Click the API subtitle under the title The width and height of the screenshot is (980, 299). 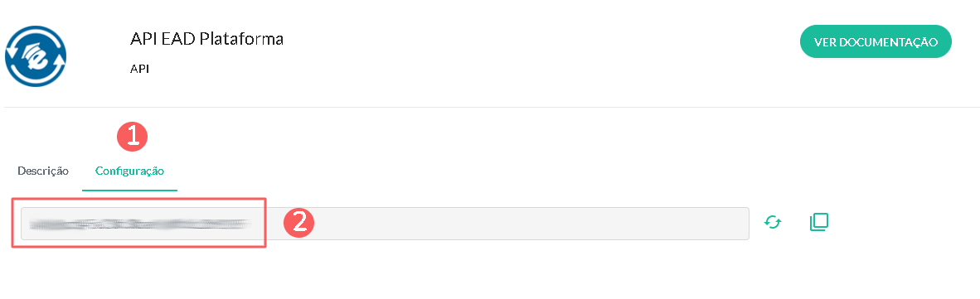(139, 69)
